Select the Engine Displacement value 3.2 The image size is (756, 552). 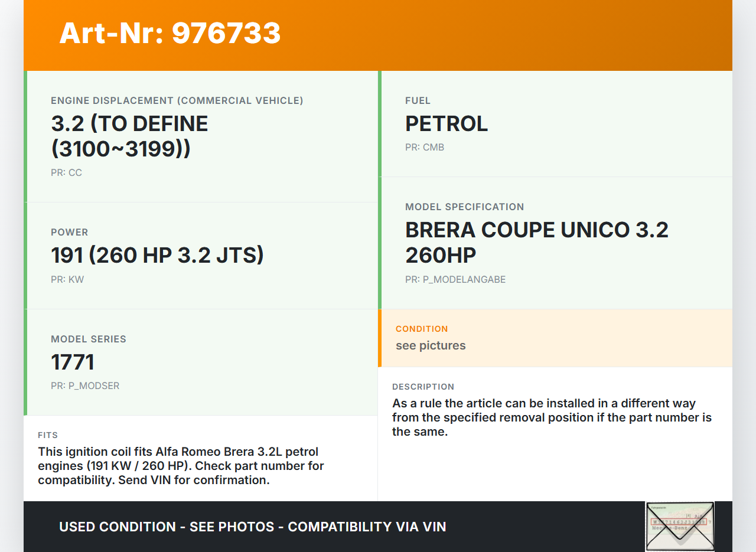(x=129, y=136)
